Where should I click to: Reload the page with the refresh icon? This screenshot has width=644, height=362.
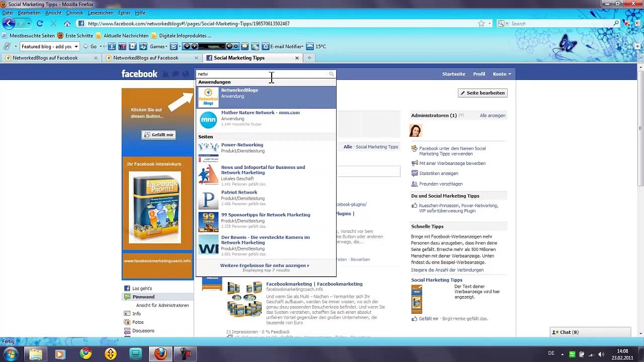pyautogui.click(x=40, y=23)
